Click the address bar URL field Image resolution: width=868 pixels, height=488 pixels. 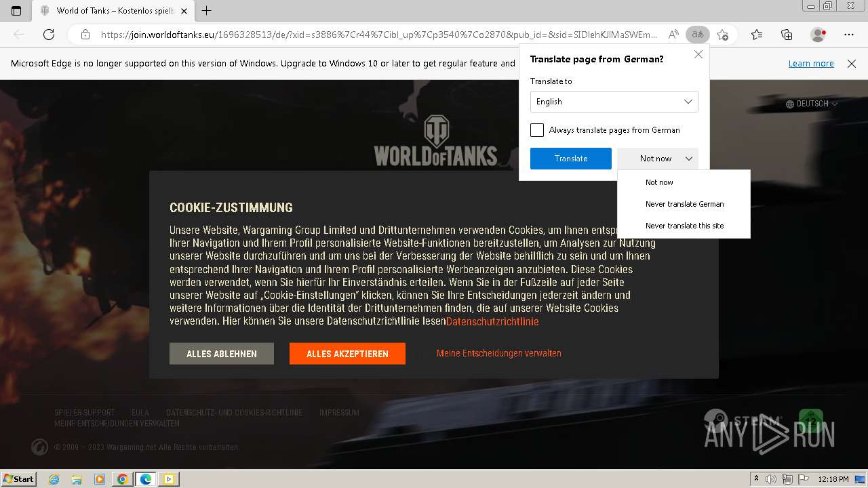(x=378, y=35)
